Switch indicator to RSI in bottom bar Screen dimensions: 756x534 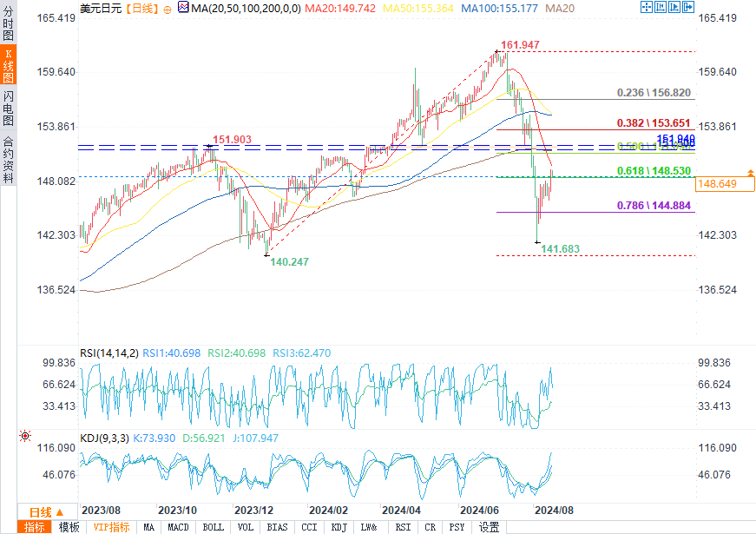tap(403, 527)
